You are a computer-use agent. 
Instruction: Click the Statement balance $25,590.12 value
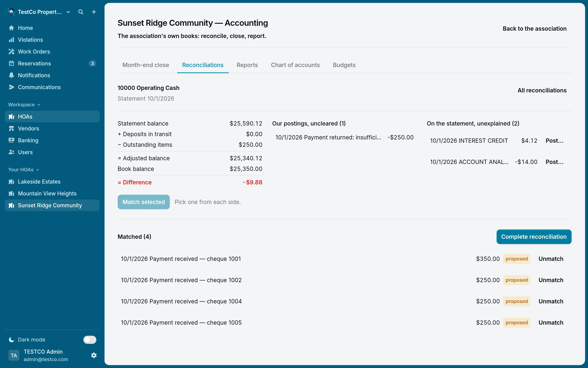246,123
